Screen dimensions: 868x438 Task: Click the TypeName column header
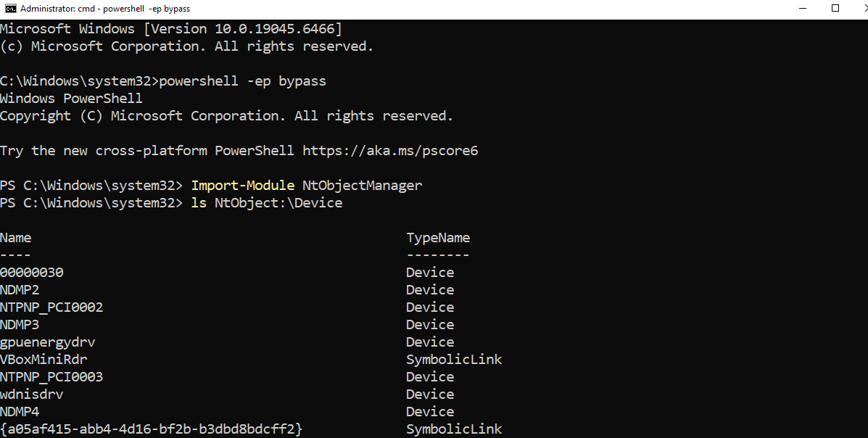coord(438,238)
